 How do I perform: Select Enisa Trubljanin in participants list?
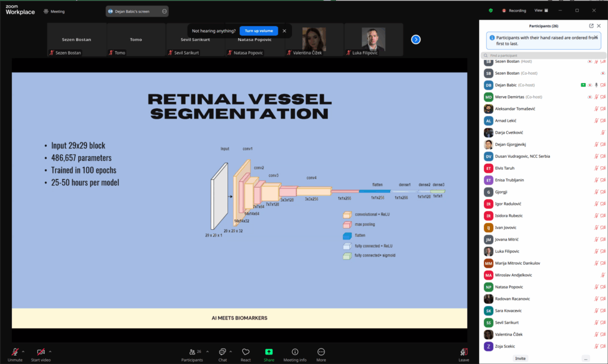(544, 181)
